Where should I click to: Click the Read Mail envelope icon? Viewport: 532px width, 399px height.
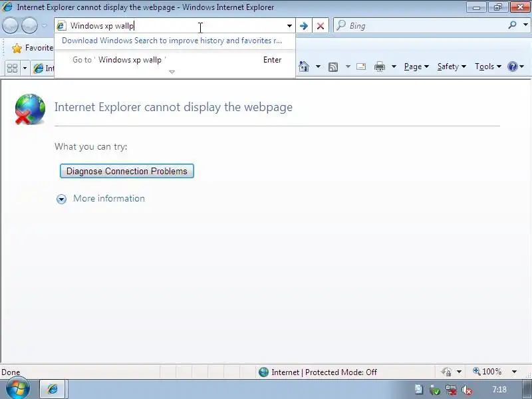[x=361, y=66]
